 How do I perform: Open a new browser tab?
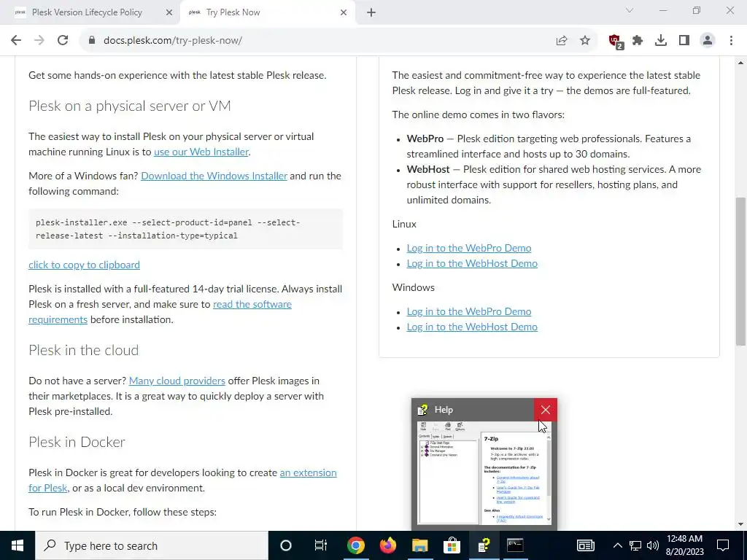point(371,12)
